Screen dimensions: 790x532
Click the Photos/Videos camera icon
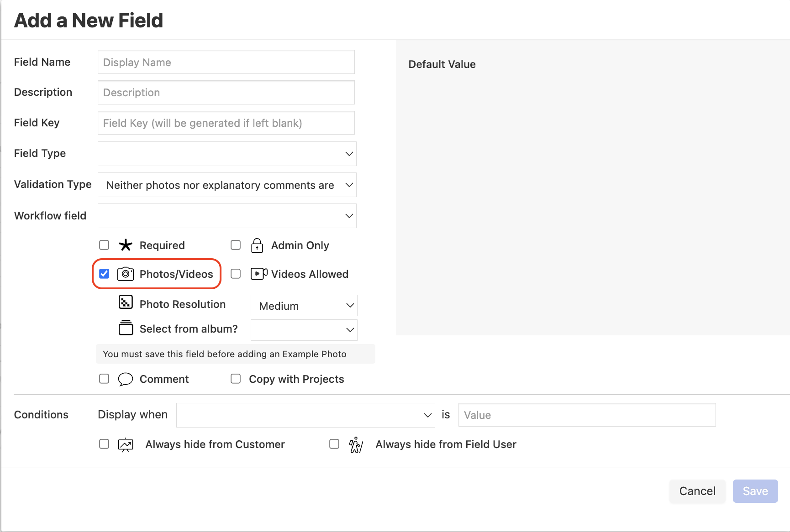(x=126, y=274)
